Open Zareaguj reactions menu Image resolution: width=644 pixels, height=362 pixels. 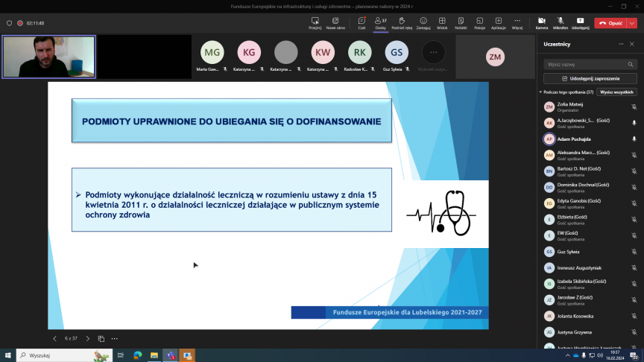point(423,23)
